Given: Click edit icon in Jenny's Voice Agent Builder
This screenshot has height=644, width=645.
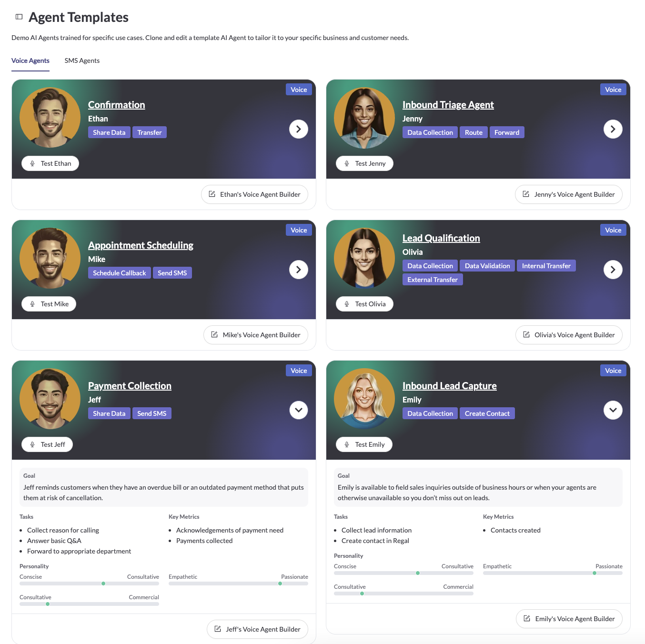Looking at the screenshot, I should [526, 194].
